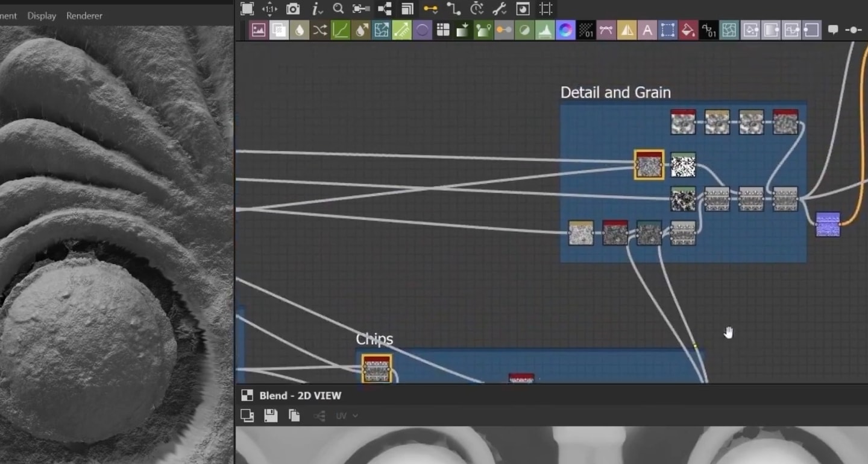Add a Directional Warp node

tap(382, 30)
